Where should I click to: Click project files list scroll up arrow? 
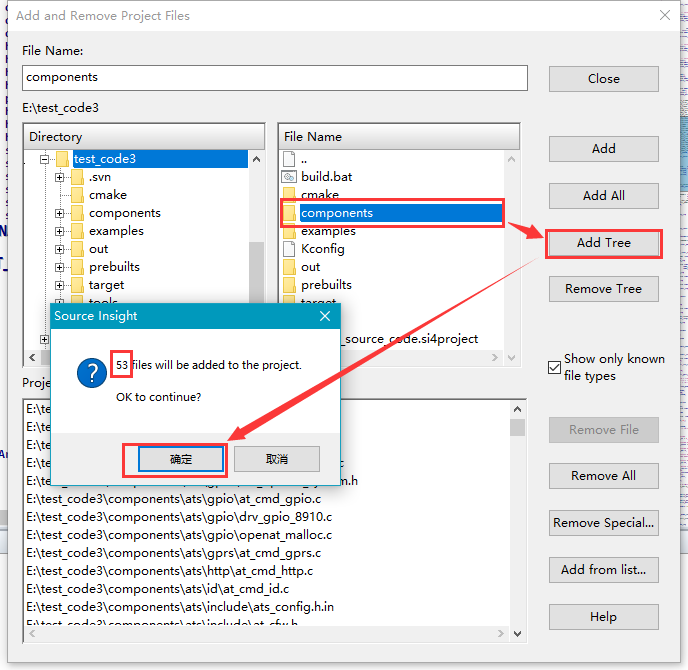click(x=517, y=409)
